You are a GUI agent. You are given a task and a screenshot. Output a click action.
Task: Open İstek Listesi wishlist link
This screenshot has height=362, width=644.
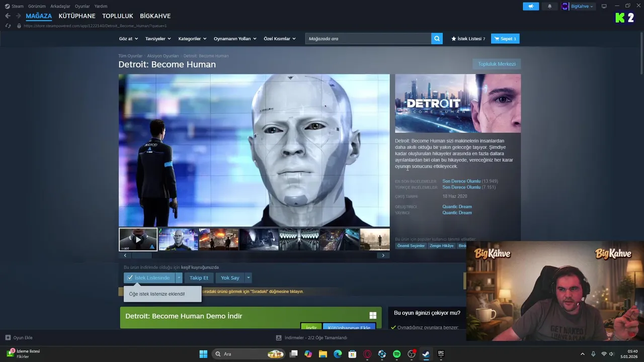tap(468, 39)
